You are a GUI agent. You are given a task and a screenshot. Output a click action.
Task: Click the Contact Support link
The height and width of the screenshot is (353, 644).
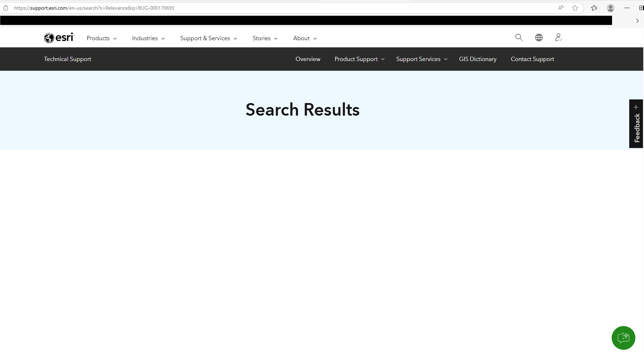[532, 59]
